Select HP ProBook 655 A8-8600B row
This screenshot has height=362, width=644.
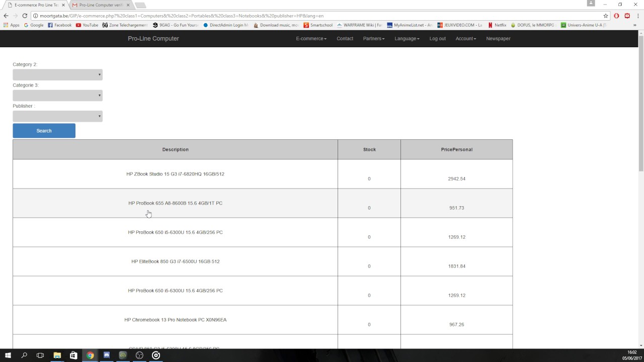(x=263, y=203)
